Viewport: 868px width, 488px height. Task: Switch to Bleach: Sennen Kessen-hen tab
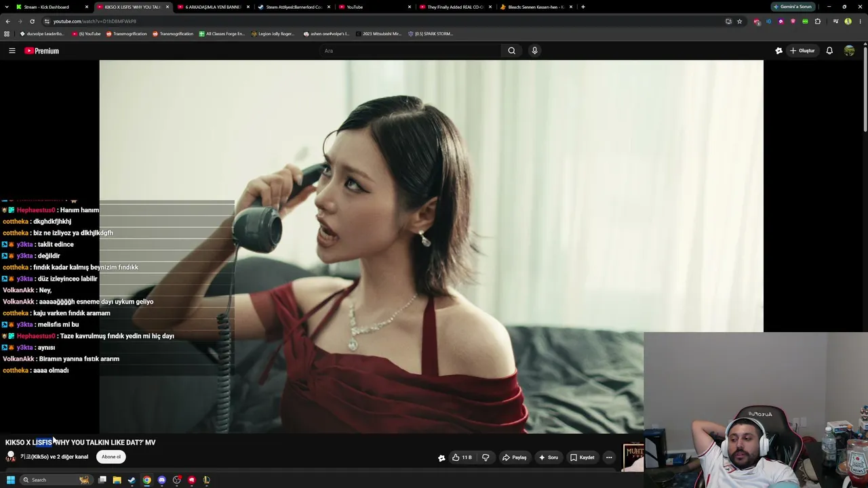point(536,7)
